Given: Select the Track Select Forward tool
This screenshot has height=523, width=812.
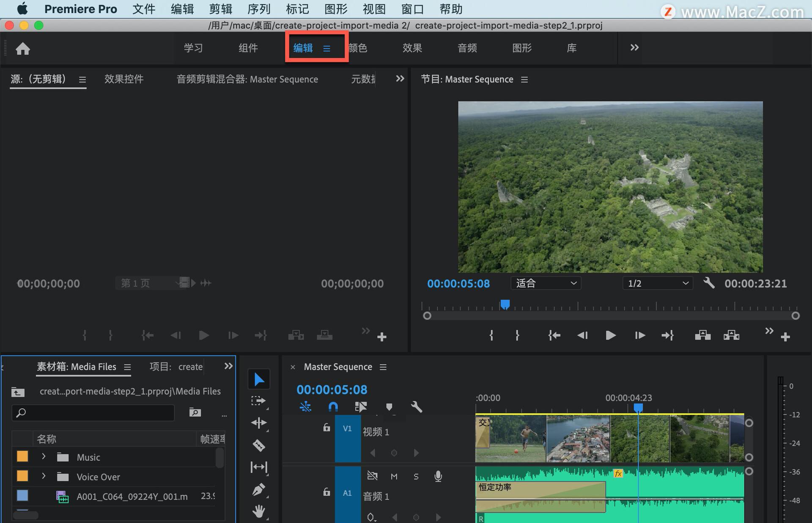Looking at the screenshot, I should (x=258, y=401).
